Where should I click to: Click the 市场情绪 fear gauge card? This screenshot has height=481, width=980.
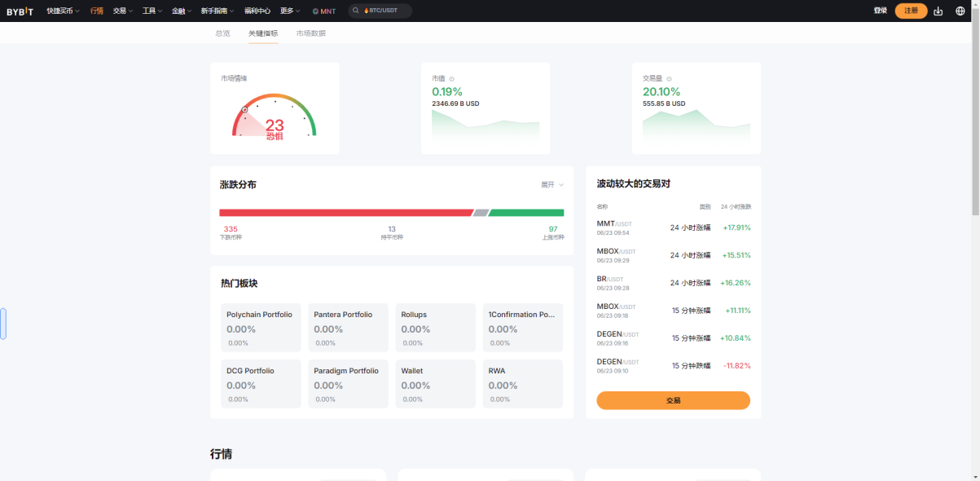click(x=275, y=108)
